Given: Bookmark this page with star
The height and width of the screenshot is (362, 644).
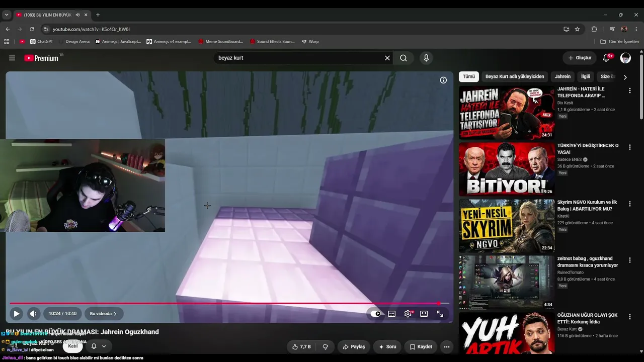Looking at the screenshot, I should click(x=577, y=29).
